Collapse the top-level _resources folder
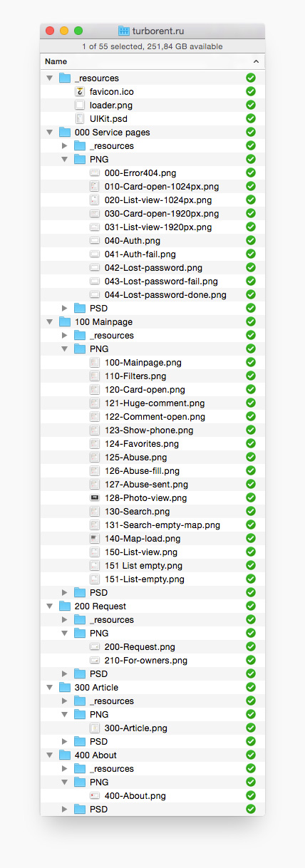Viewport: 305px width, 868px height. click(x=49, y=78)
